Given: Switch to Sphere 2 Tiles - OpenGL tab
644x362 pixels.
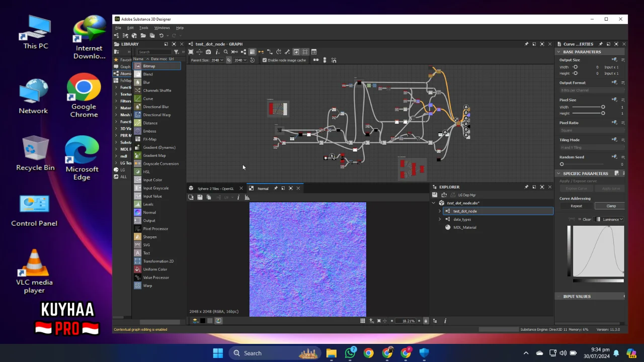Looking at the screenshot, I should 215,189.
